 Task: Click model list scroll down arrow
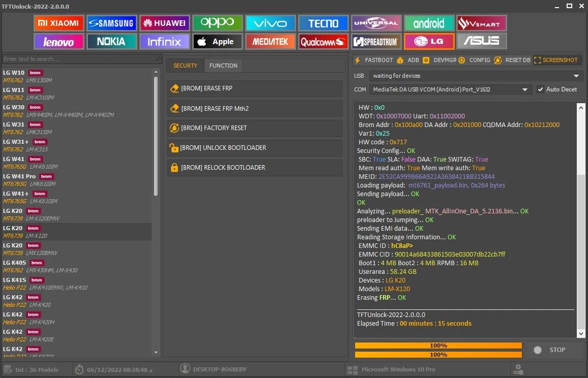[156, 353]
